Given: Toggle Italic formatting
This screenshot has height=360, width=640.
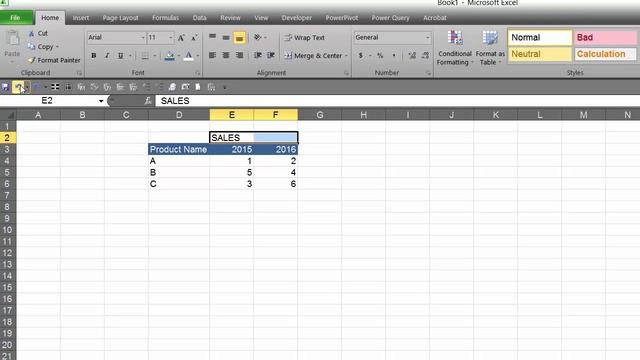Looking at the screenshot, I should tap(107, 56).
